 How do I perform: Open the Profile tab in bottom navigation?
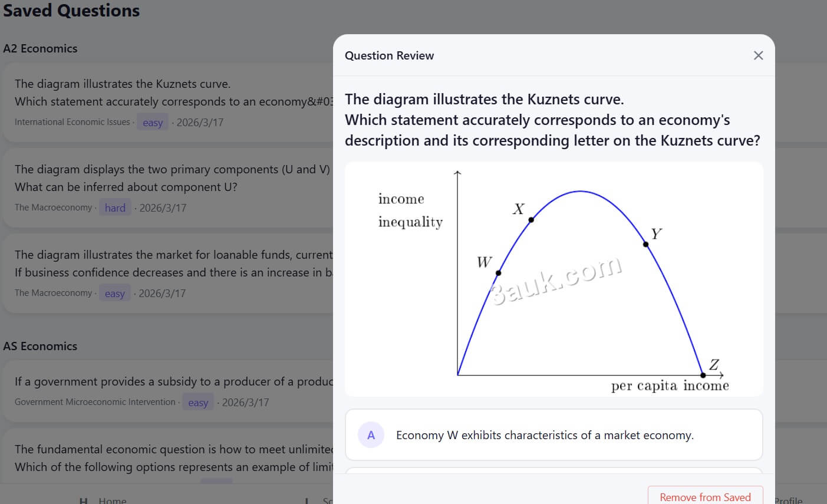coord(788,500)
